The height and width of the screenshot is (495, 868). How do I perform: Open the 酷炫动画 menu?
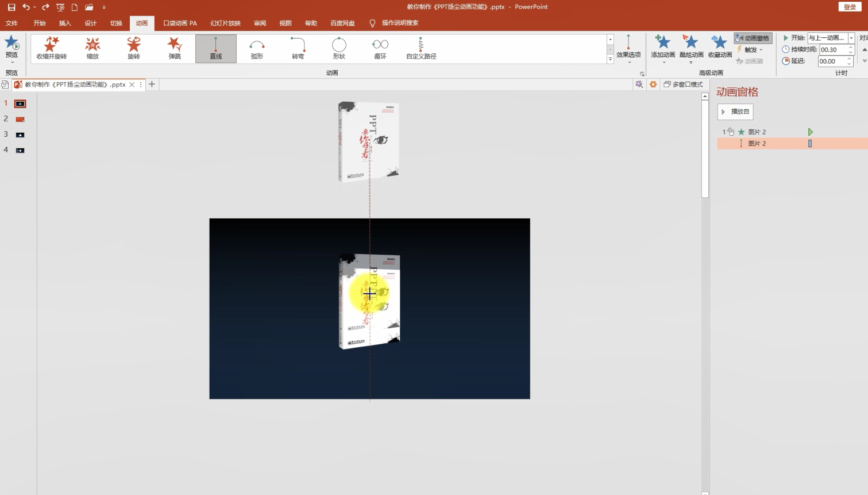coord(691,48)
